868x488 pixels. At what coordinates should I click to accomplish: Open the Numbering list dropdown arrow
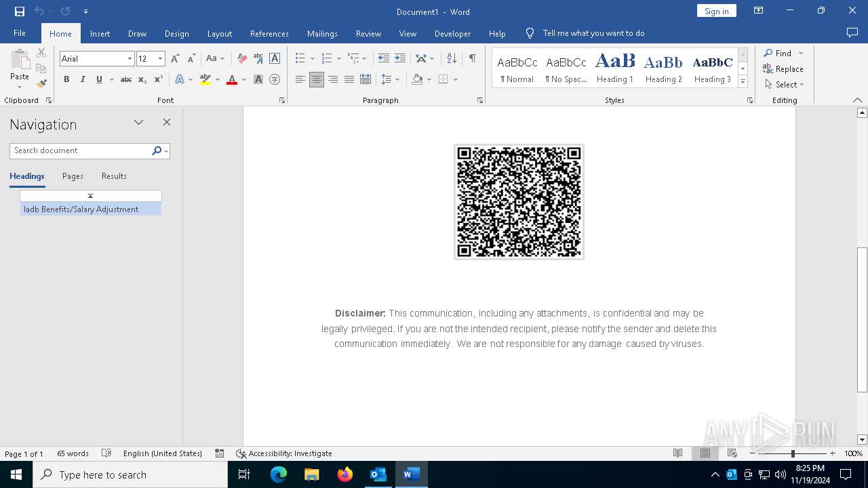point(338,58)
